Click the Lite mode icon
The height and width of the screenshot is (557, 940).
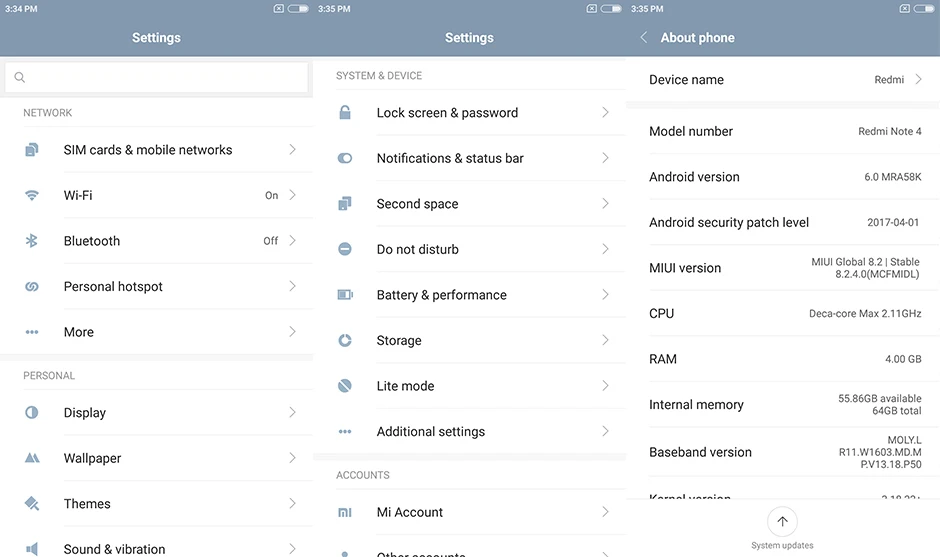click(x=345, y=386)
